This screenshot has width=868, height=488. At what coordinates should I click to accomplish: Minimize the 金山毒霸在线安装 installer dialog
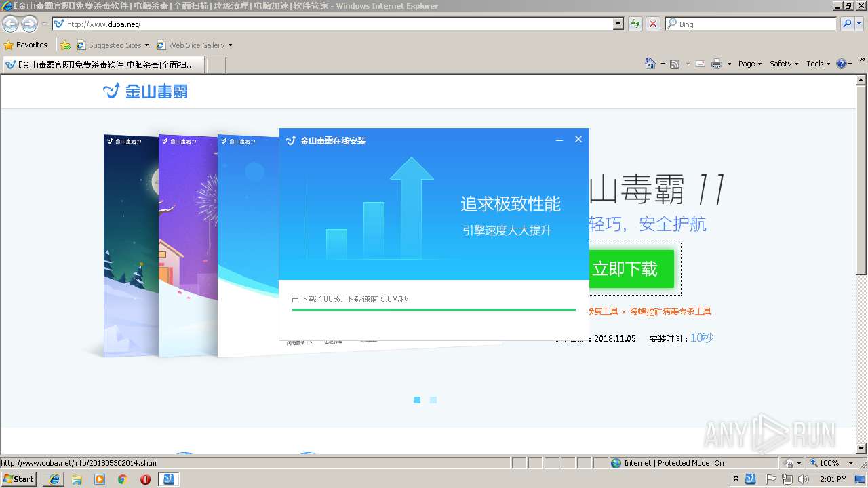(x=559, y=140)
